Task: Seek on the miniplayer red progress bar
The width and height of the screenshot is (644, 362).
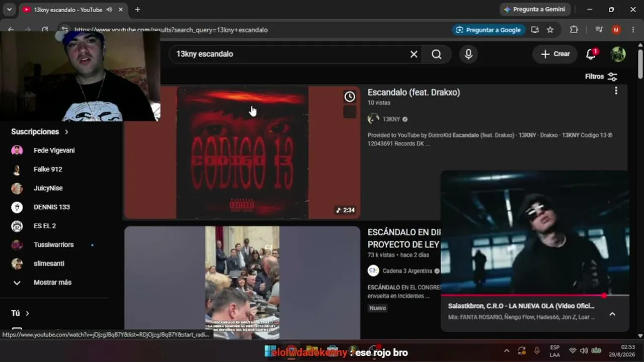Action: [534, 295]
